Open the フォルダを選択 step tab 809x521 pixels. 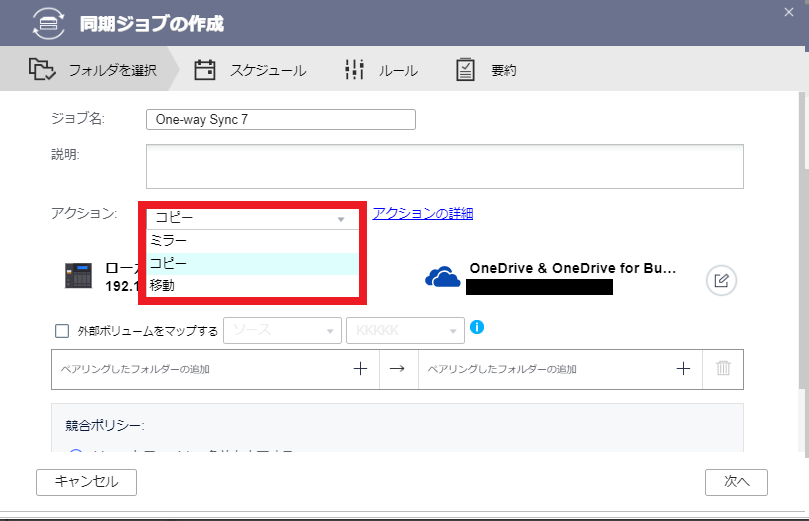(x=89, y=69)
